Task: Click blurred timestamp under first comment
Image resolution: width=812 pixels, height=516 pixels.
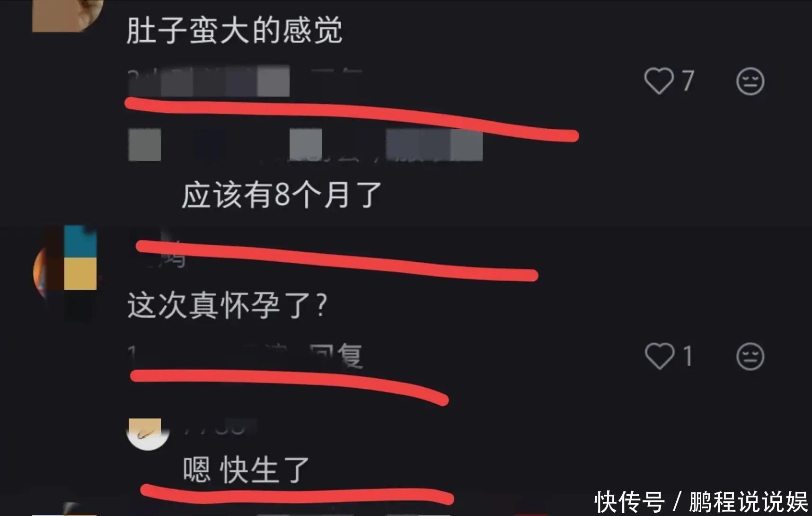Action: pos(208,81)
